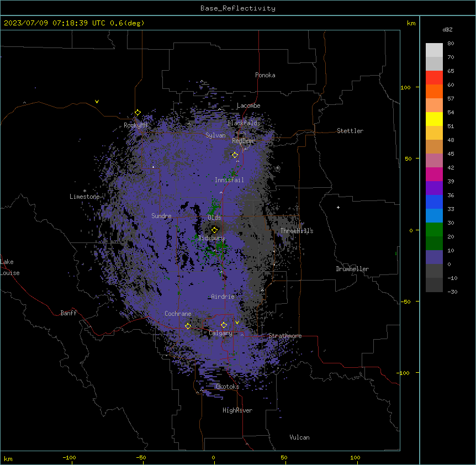Click the Okotoks city label
The image size is (476, 465).
[x=228, y=387]
